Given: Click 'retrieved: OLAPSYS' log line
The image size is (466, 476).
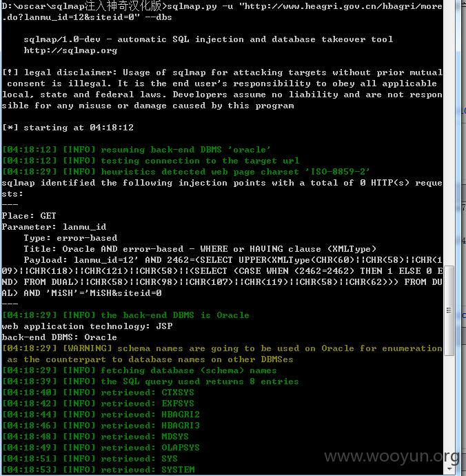Looking at the screenshot, I should 101,448.
